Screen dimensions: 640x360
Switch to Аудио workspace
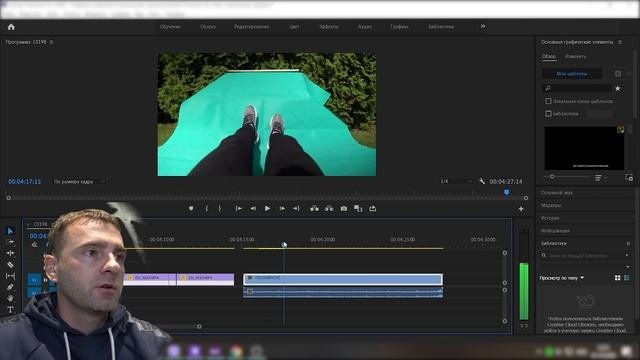(x=365, y=27)
